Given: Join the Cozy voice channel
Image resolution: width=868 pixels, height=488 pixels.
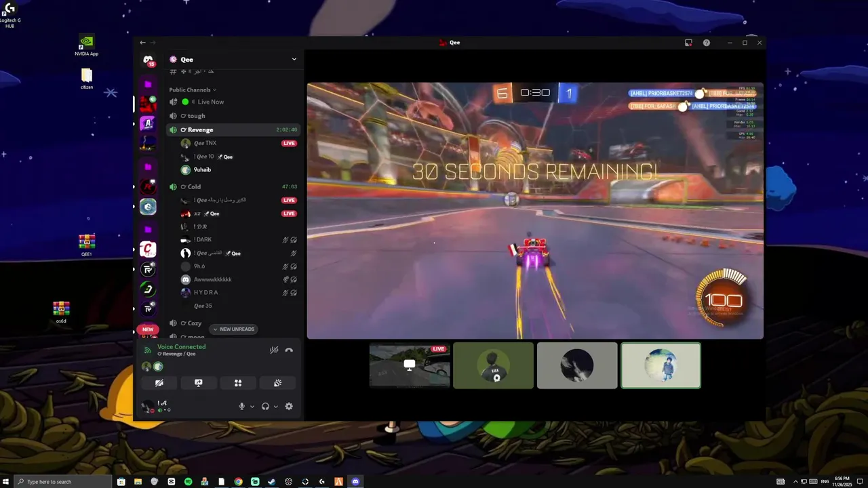Looking at the screenshot, I should pos(233,323).
